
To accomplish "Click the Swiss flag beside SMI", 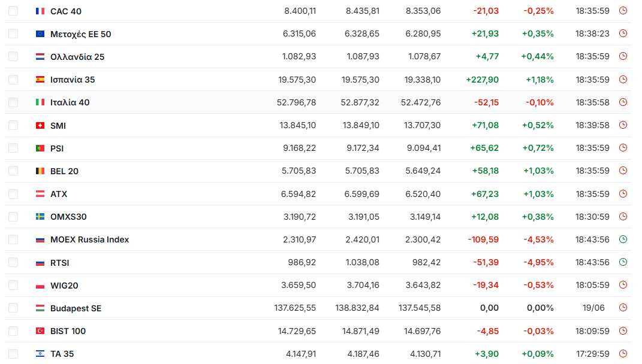I will coord(40,126).
